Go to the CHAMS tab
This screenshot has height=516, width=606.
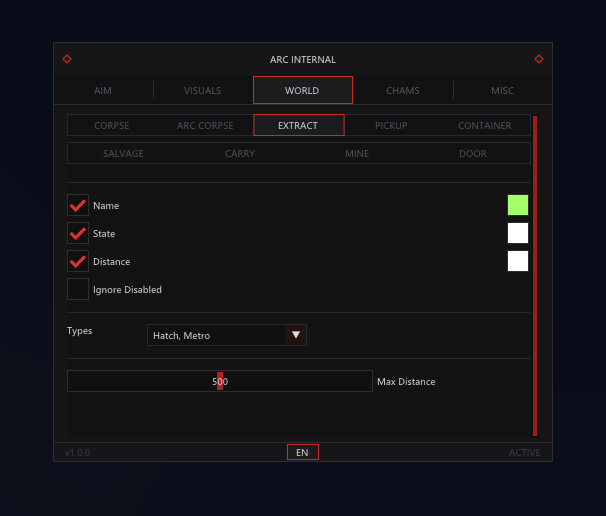403,90
